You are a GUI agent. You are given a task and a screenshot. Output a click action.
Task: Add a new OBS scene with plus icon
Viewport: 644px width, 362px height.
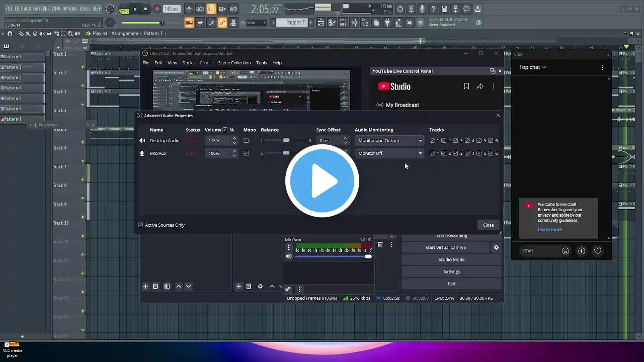(x=145, y=286)
